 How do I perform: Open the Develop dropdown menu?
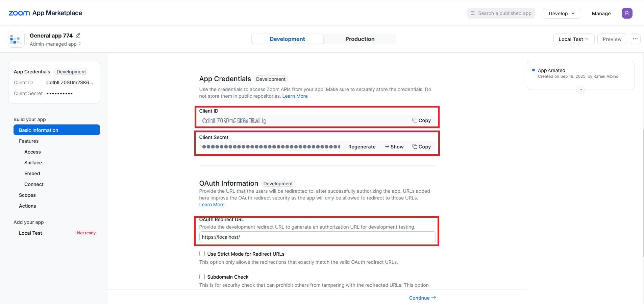pos(562,14)
